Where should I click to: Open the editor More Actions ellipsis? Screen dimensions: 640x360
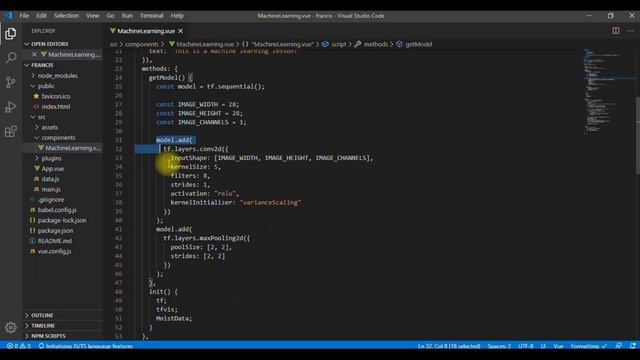click(x=631, y=31)
